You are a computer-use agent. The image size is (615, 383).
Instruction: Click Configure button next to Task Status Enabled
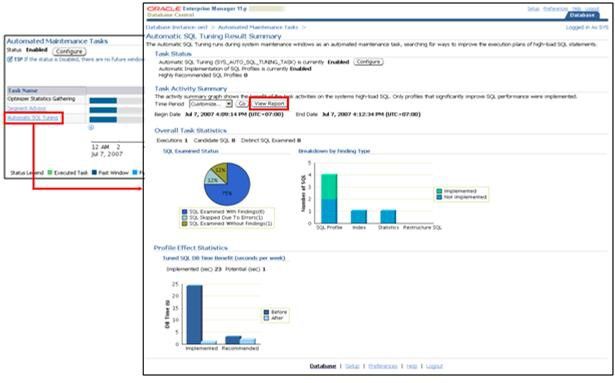368,62
